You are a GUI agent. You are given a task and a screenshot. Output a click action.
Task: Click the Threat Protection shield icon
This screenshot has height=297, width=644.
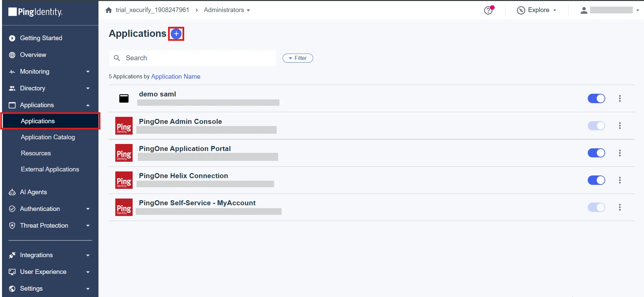(12, 226)
